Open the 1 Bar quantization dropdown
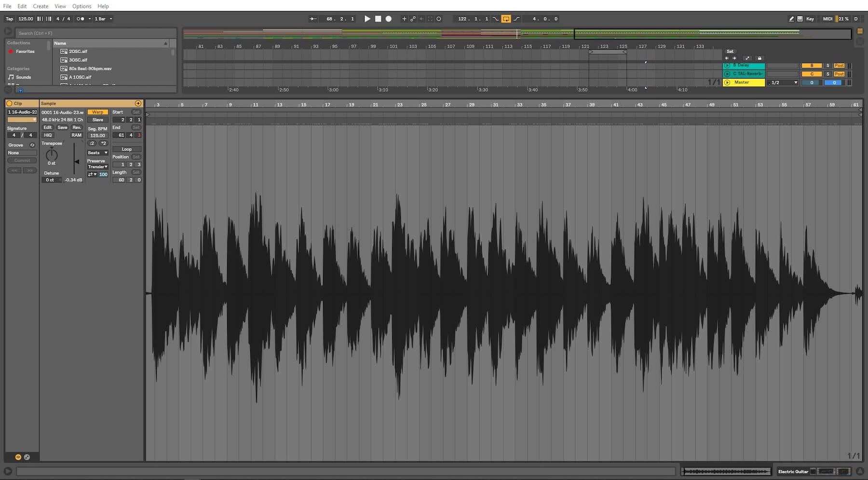Screen dimensions: 868x480 click(x=103, y=19)
